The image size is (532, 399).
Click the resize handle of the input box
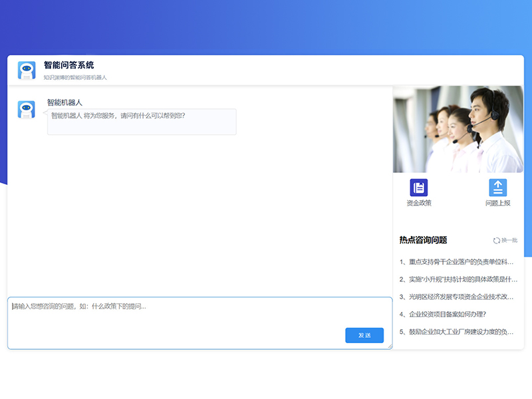coord(390,346)
